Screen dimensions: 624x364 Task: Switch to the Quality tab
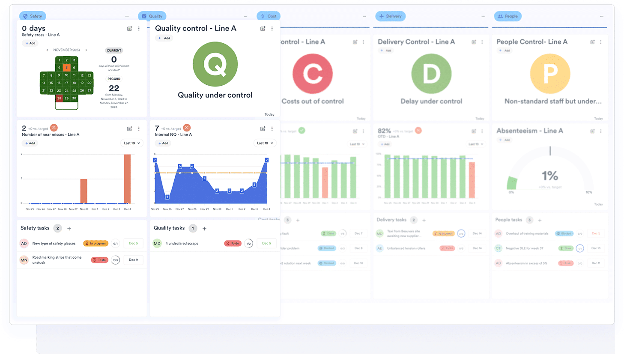tap(152, 16)
